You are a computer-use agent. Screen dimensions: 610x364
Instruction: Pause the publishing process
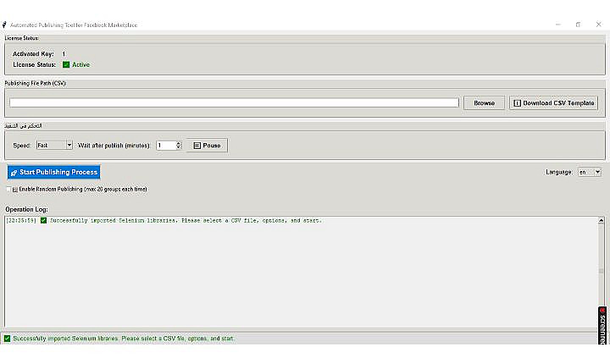[x=207, y=145]
